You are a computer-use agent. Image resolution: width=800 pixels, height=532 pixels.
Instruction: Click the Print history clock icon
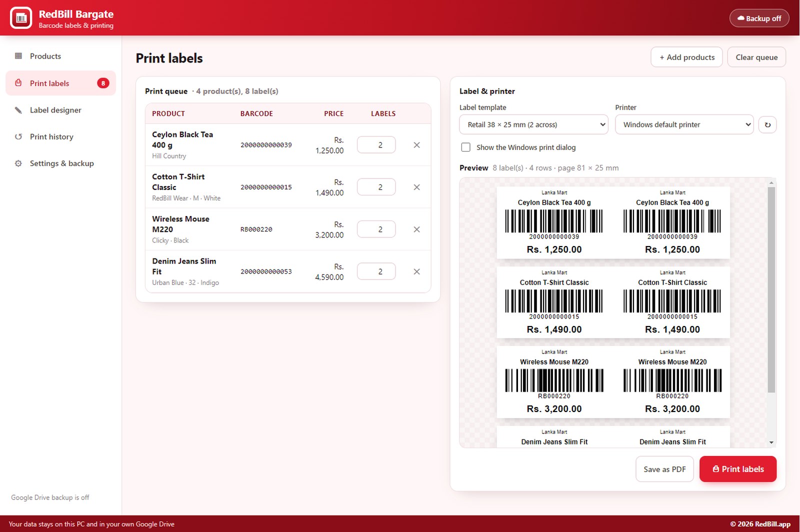point(18,136)
